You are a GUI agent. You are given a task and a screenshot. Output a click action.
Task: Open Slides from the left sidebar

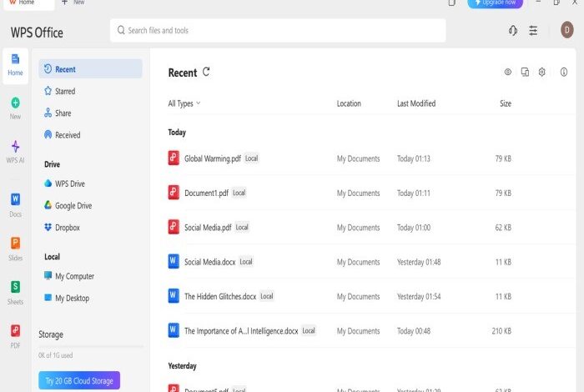pos(15,249)
